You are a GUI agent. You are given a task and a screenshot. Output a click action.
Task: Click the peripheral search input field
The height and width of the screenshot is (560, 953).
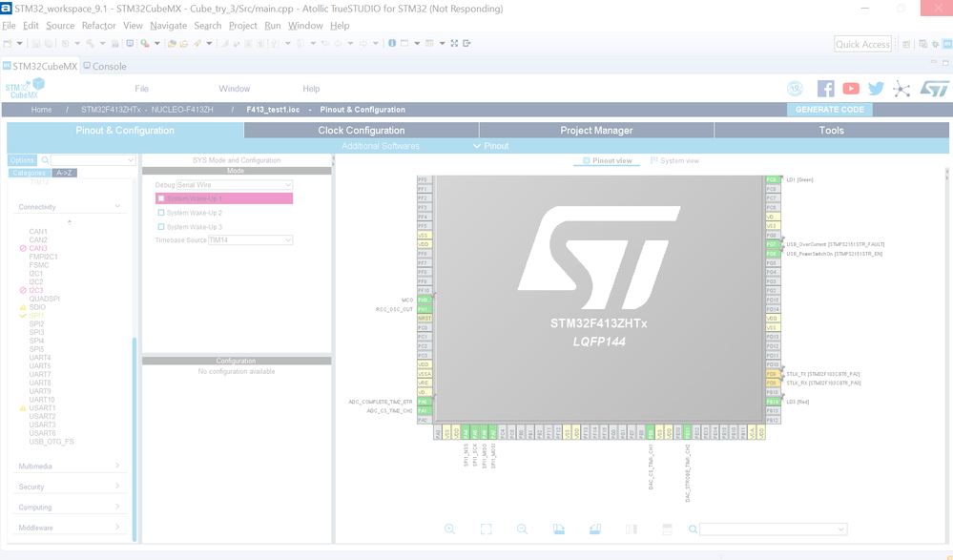pos(93,160)
